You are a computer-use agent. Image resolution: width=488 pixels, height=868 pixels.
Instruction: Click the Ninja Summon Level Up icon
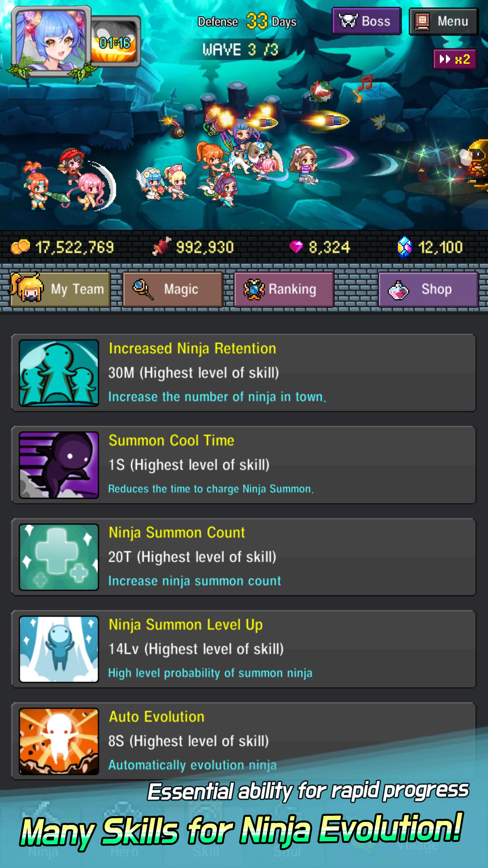(x=59, y=649)
